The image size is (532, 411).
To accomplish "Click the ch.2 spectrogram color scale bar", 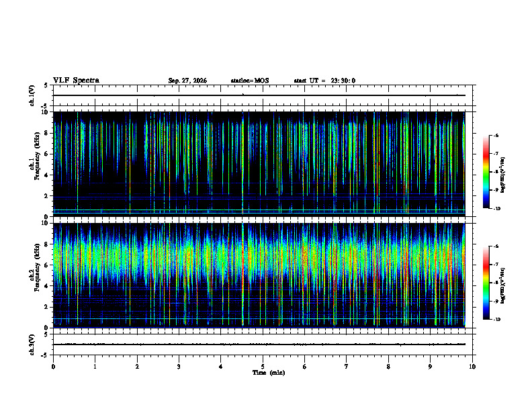I will pos(486,283).
